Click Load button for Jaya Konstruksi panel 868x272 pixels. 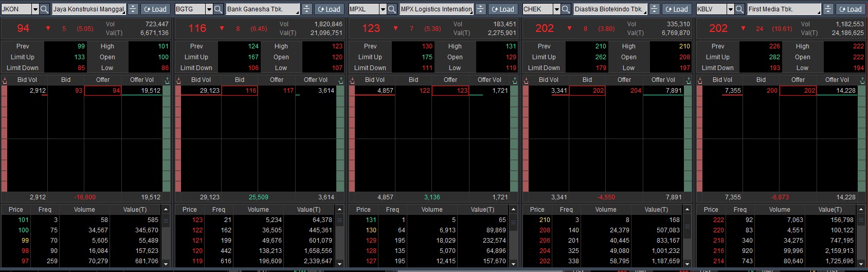click(155, 9)
